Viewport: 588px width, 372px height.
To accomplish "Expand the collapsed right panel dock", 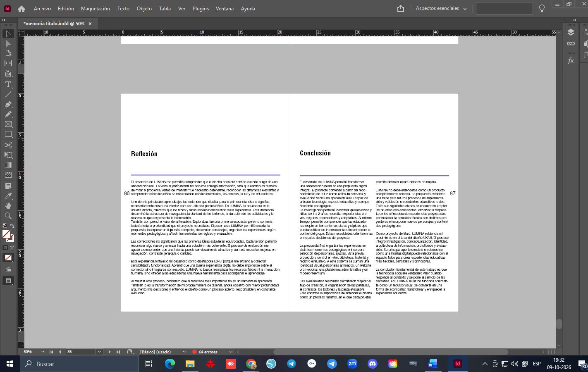I will (x=574, y=20).
